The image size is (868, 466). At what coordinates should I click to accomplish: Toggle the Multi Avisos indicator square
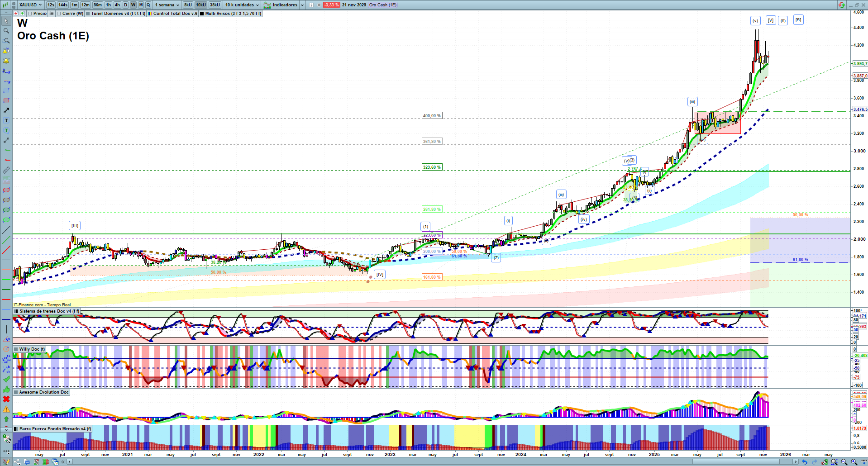click(x=202, y=14)
